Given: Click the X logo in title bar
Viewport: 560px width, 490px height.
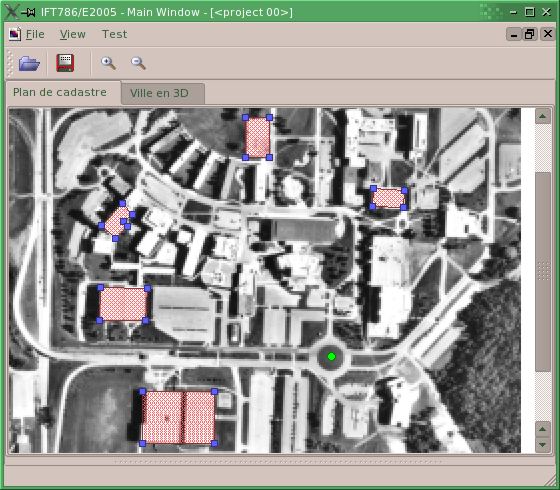Looking at the screenshot, I should tap(10, 11).
